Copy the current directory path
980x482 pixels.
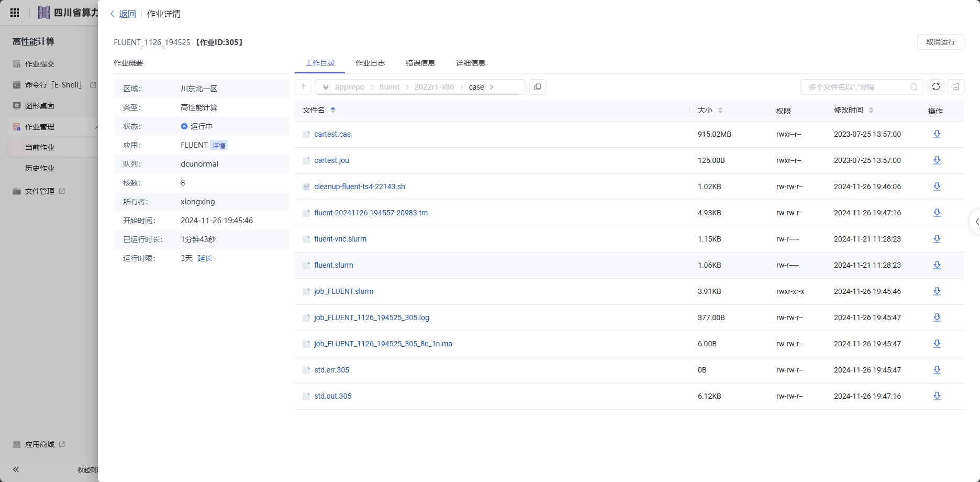pyautogui.click(x=538, y=87)
